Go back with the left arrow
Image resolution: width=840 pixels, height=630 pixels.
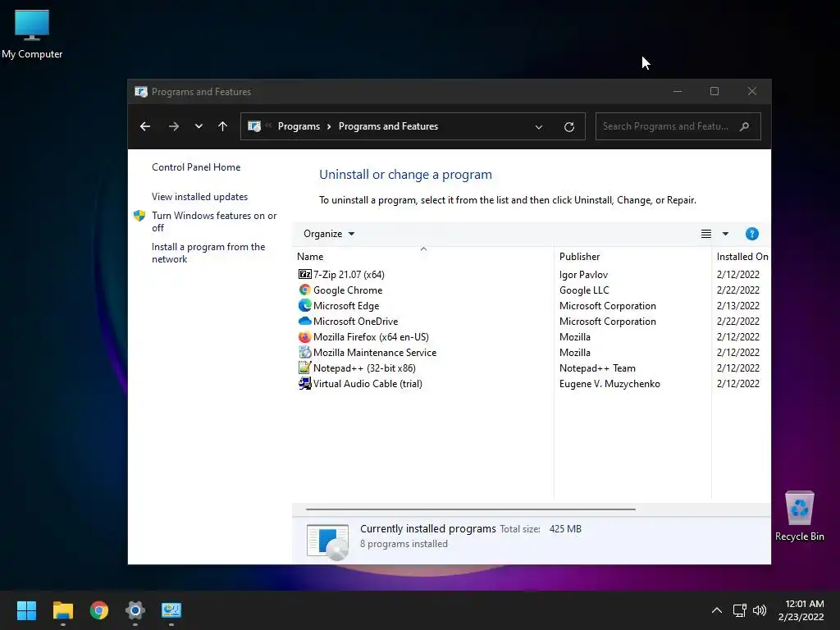point(144,126)
